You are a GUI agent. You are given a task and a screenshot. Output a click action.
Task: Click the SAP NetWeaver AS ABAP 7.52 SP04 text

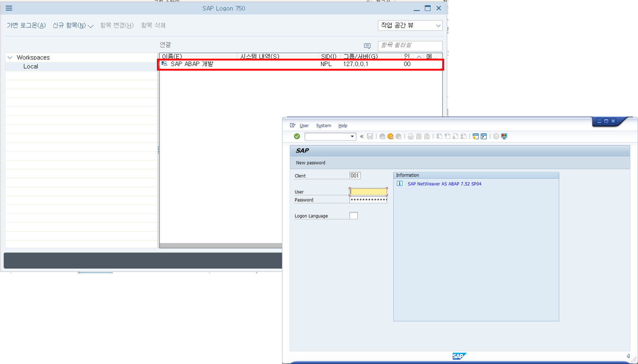444,184
